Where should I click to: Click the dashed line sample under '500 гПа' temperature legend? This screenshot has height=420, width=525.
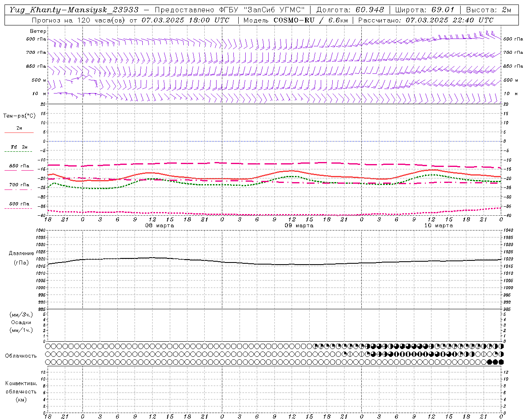(18, 208)
